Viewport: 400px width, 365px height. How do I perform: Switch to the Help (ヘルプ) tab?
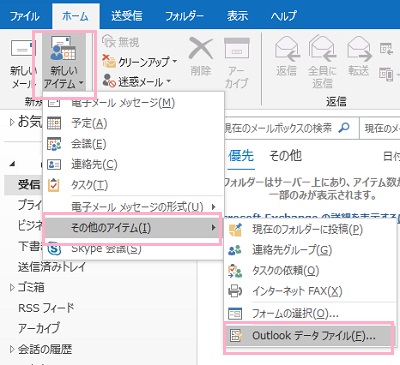(283, 16)
